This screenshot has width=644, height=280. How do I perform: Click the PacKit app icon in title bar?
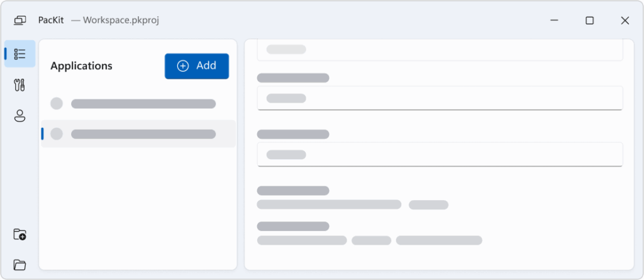19,20
